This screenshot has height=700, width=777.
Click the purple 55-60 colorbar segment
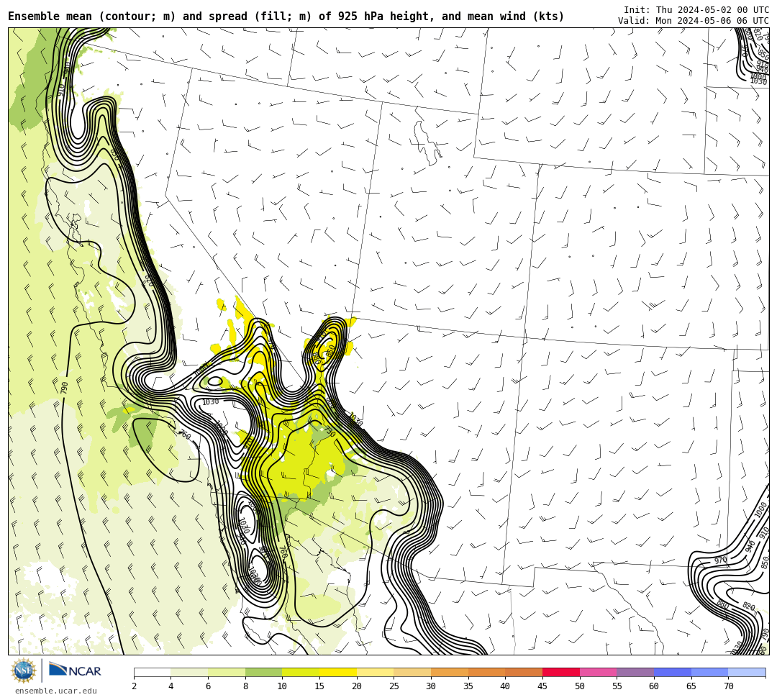635,672
